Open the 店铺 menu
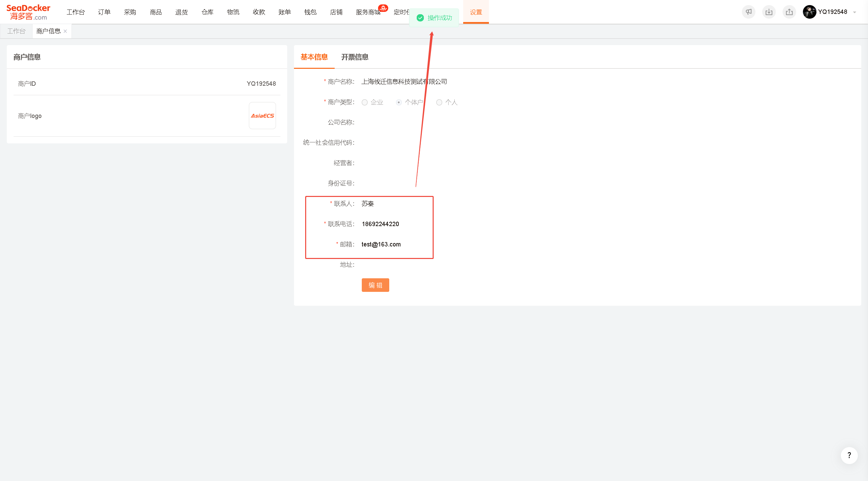 pos(336,12)
